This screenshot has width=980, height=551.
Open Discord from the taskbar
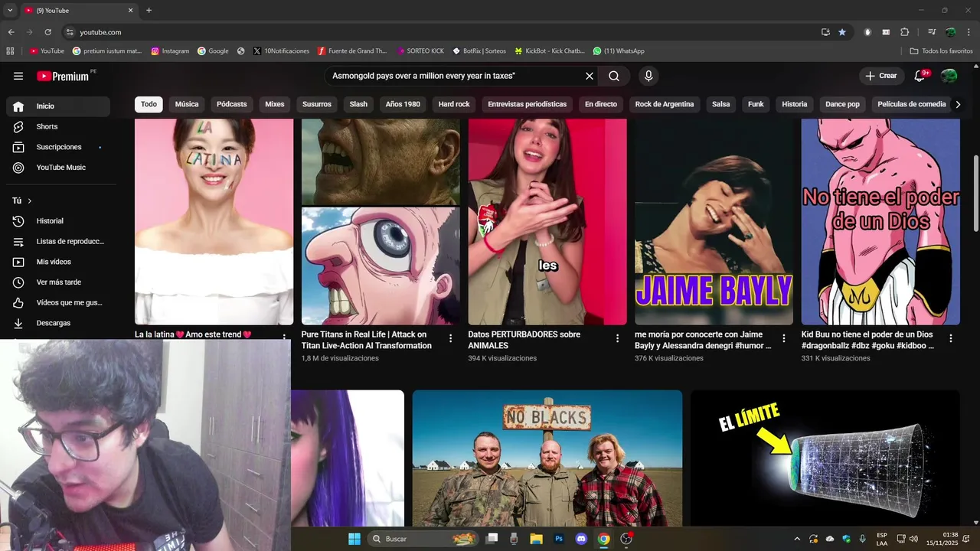pos(581,539)
